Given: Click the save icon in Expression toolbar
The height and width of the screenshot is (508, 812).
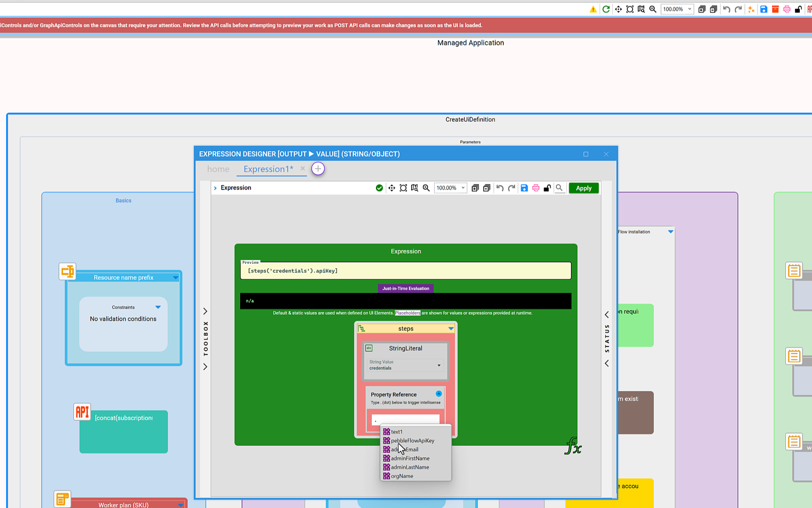Looking at the screenshot, I should tap(524, 188).
